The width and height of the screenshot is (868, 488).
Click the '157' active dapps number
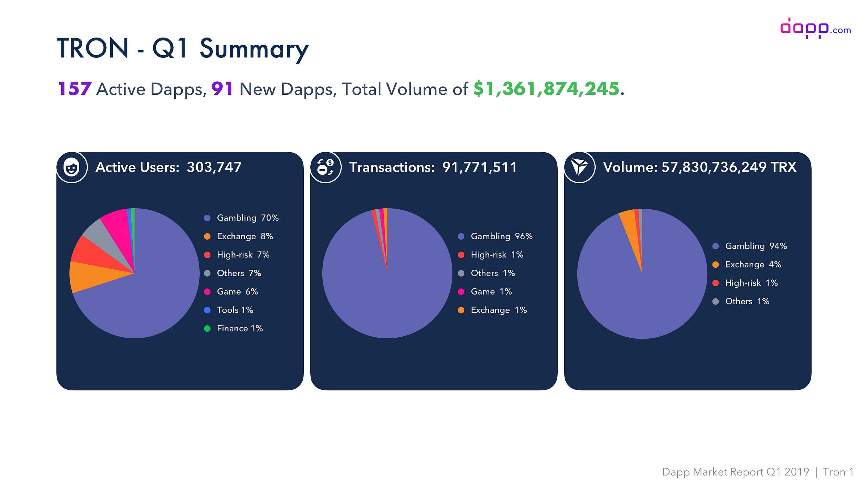click(x=75, y=89)
